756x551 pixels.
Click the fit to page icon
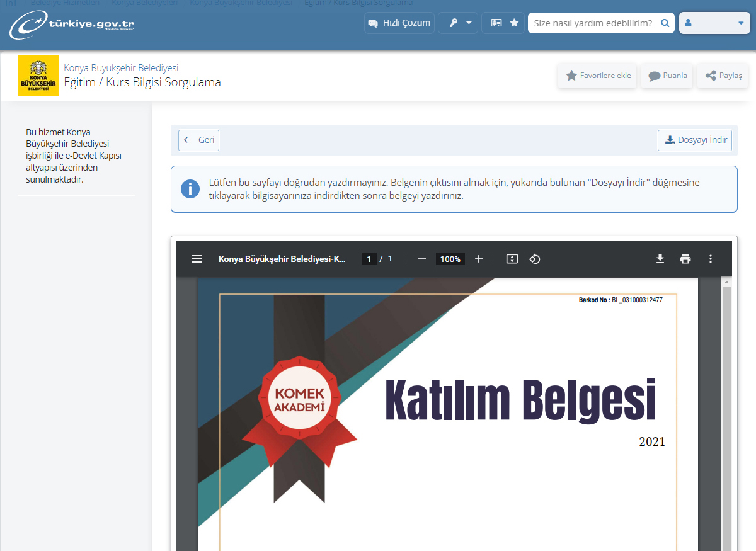[x=512, y=259]
